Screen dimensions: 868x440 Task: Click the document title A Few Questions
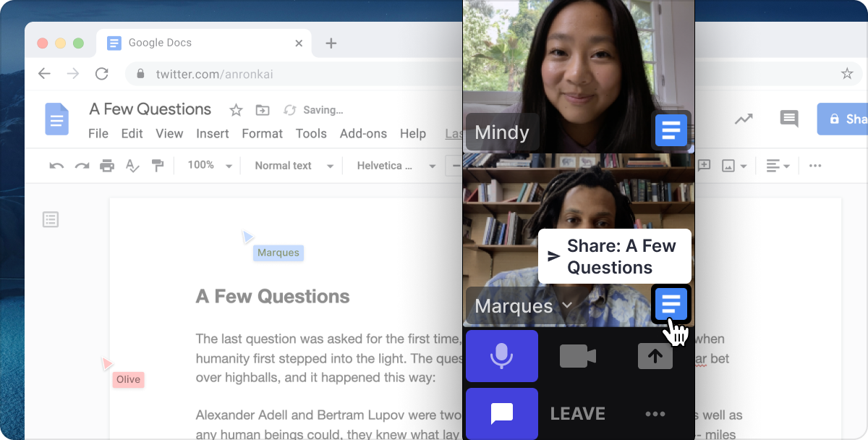[x=150, y=109]
